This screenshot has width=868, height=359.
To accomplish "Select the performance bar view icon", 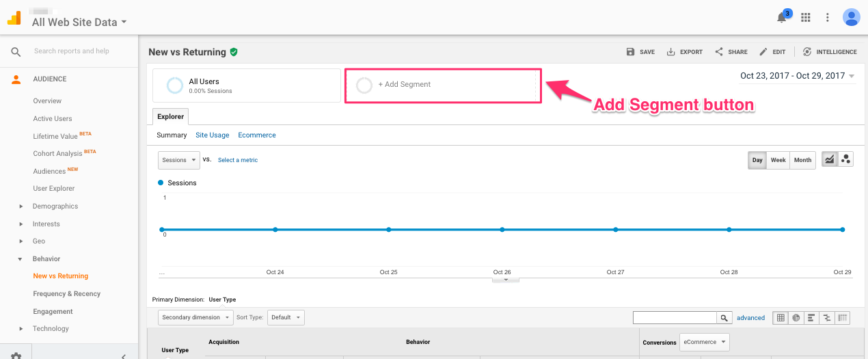I will [x=811, y=317].
